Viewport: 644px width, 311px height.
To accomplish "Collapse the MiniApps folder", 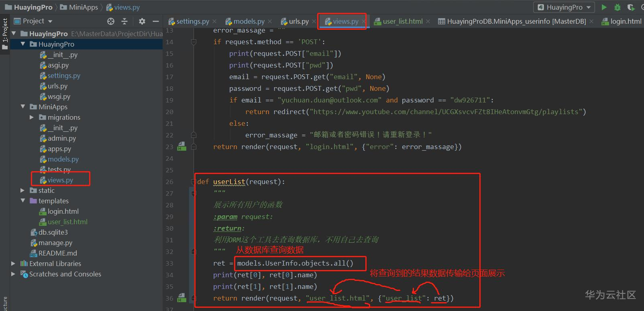I will (x=23, y=106).
